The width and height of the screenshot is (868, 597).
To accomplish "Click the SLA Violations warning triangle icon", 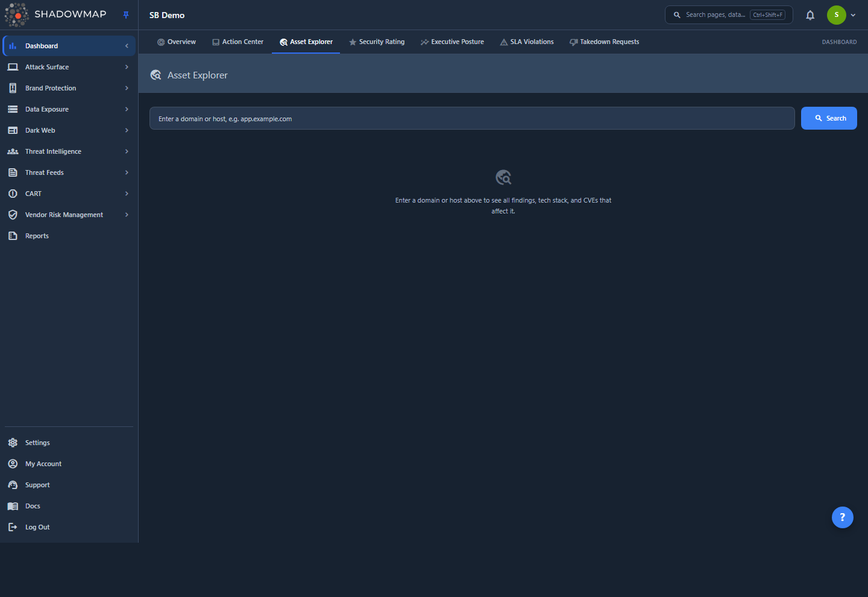I will point(504,42).
